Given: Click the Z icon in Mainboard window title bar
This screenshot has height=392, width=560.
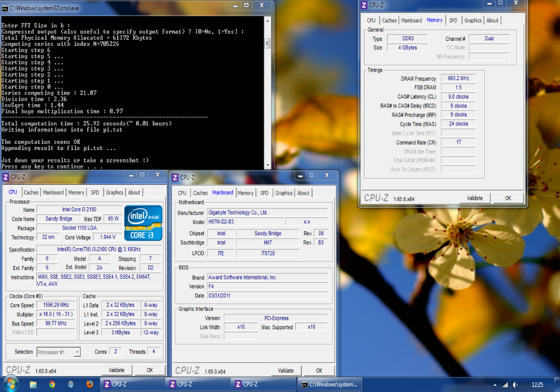Looking at the screenshot, I should click(175, 178).
